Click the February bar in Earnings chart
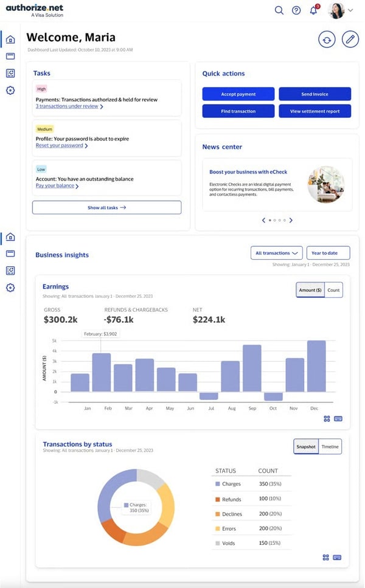 tap(101, 372)
